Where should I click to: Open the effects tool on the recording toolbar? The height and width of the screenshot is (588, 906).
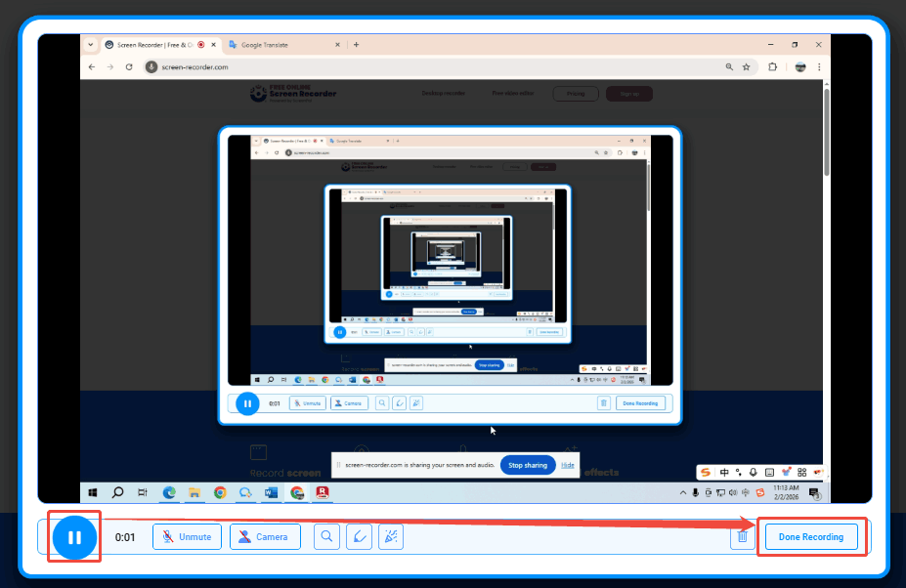[x=390, y=536]
